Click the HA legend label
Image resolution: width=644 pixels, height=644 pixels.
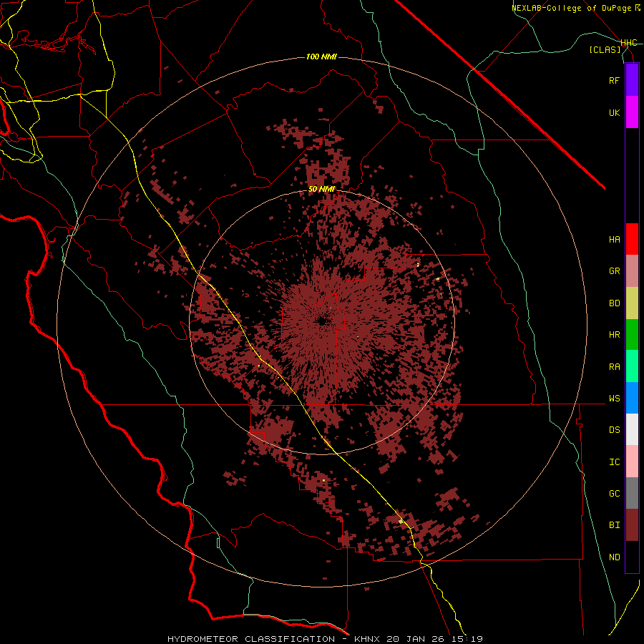coord(614,240)
